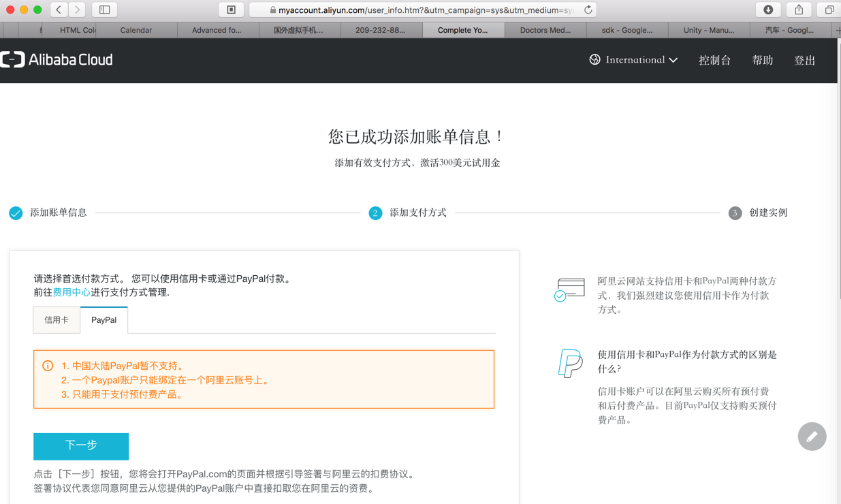This screenshot has width=841, height=504.
Task: Switch to the Calendar browser tab
Action: (136, 30)
